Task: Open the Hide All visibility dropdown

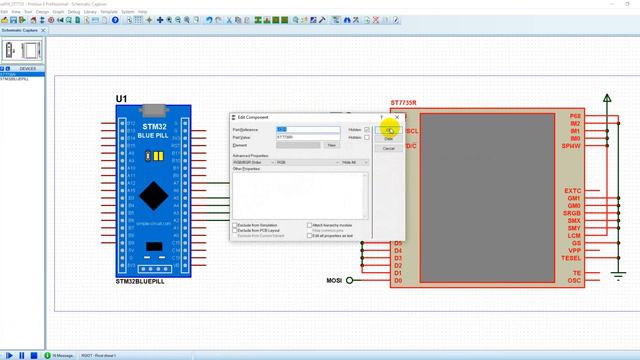Action: click(x=355, y=162)
